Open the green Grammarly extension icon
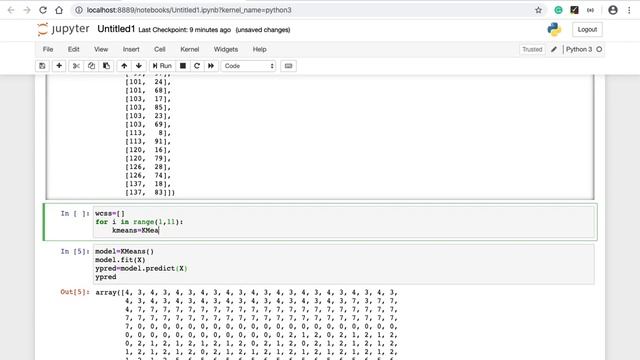640x360 pixels. coord(558,10)
